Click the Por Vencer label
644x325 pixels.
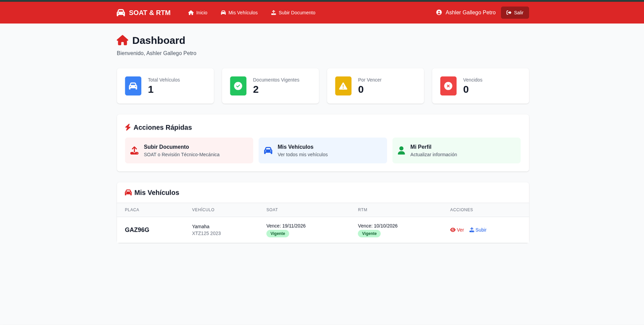(370, 80)
